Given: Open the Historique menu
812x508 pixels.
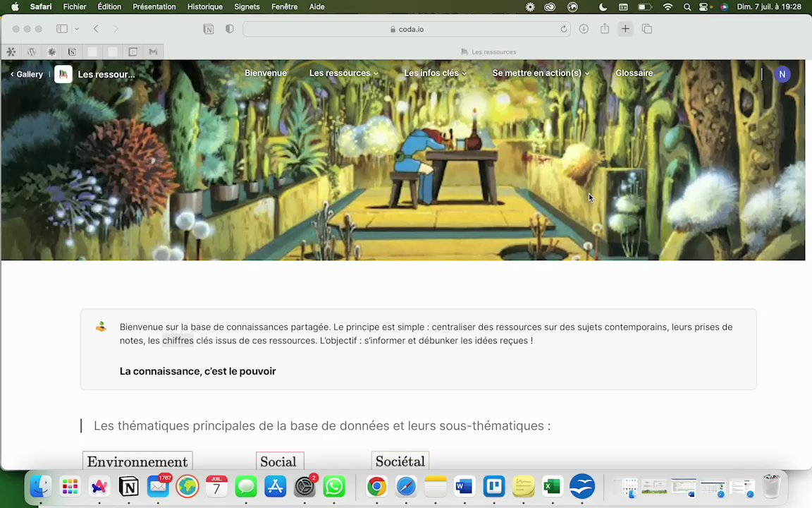Looking at the screenshot, I should tap(205, 7).
